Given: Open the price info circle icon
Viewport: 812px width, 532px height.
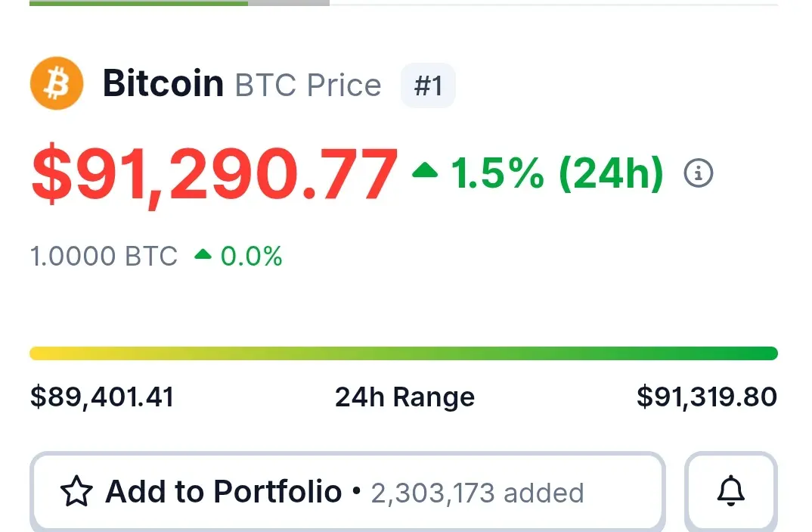Looking at the screenshot, I should click(x=698, y=173).
